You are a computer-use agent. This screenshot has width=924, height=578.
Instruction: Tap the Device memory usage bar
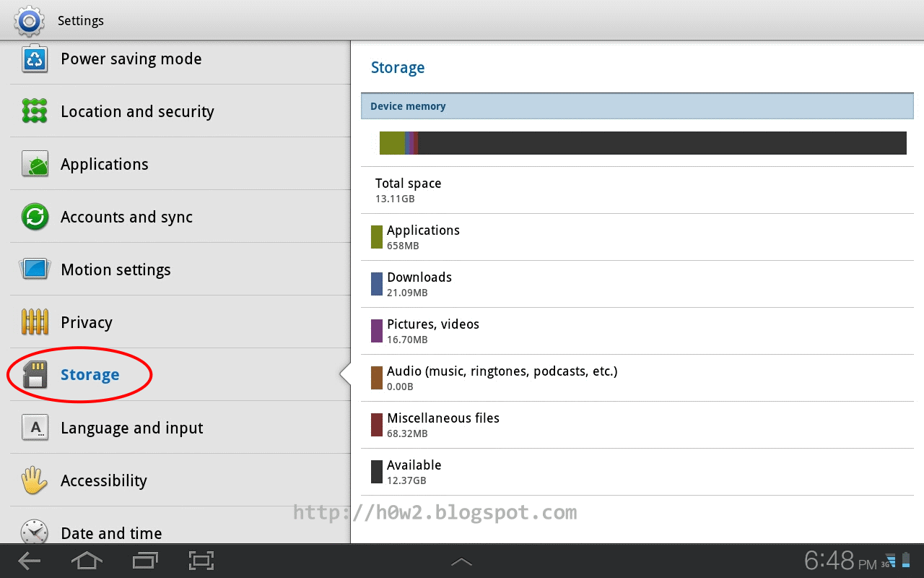(642, 143)
